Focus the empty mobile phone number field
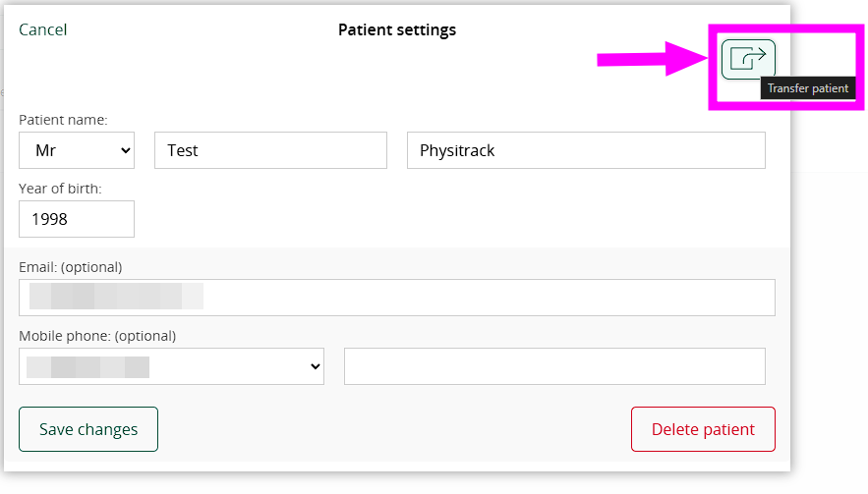Viewport: 868px width, 494px height. (x=554, y=366)
